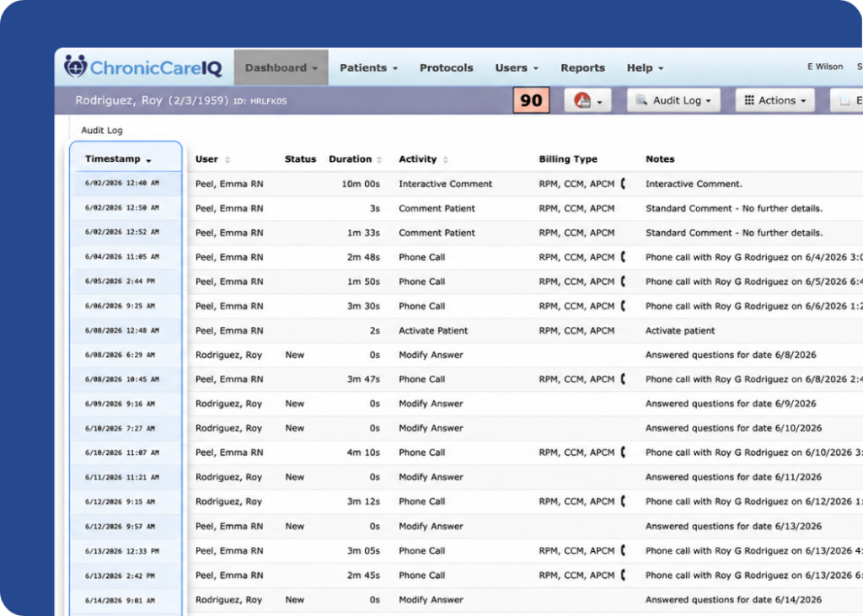
Task: Click duration 4m 10s cell
Action: tap(363, 452)
